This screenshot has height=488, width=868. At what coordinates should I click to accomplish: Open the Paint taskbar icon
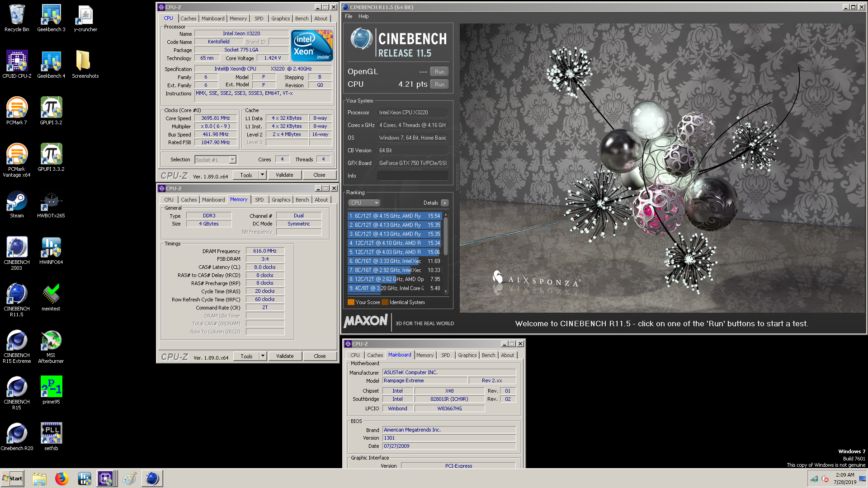129,479
